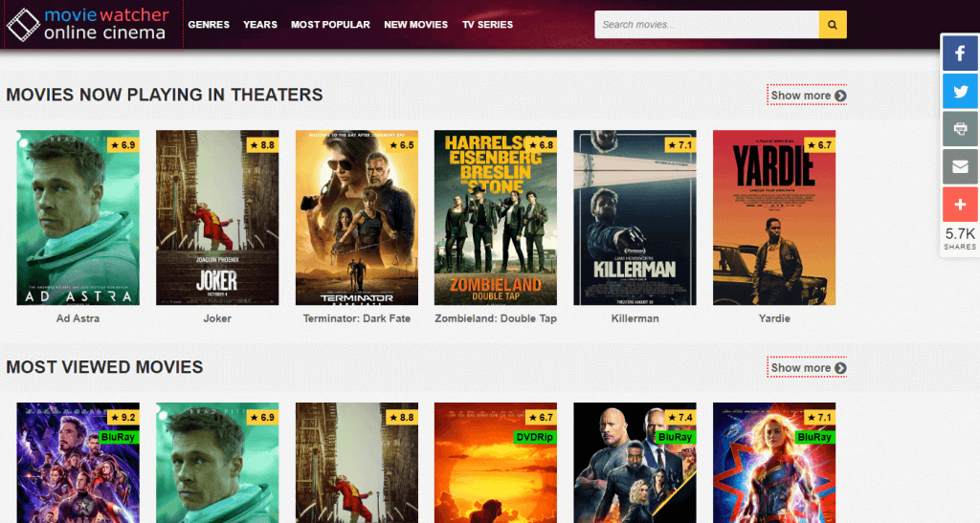Open the Most Viewed Ad Astra poster

[217, 463]
